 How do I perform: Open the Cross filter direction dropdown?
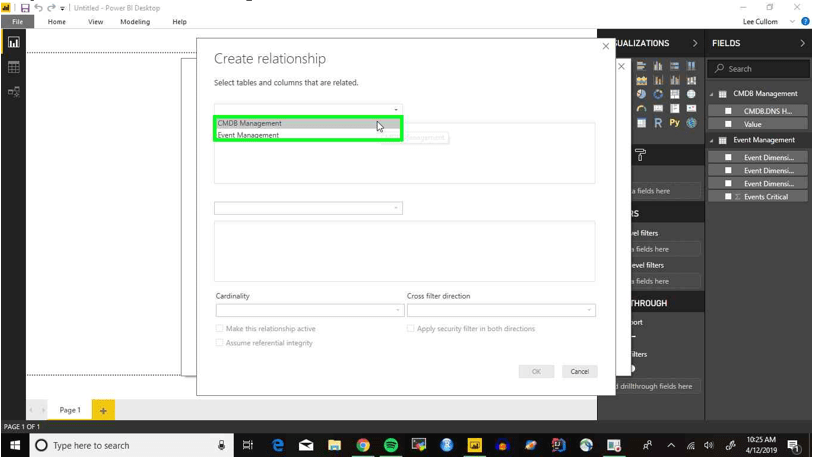501,311
